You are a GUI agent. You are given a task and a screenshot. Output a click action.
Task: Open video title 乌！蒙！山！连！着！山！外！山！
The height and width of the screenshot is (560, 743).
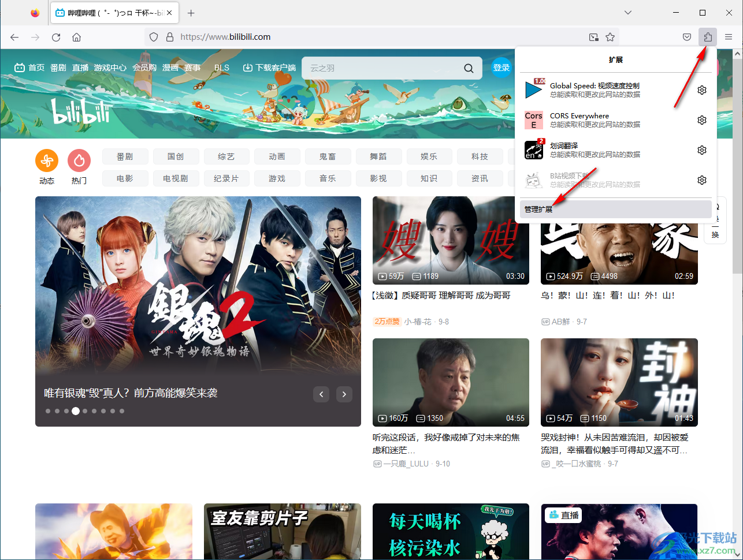(x=608, y=296)
